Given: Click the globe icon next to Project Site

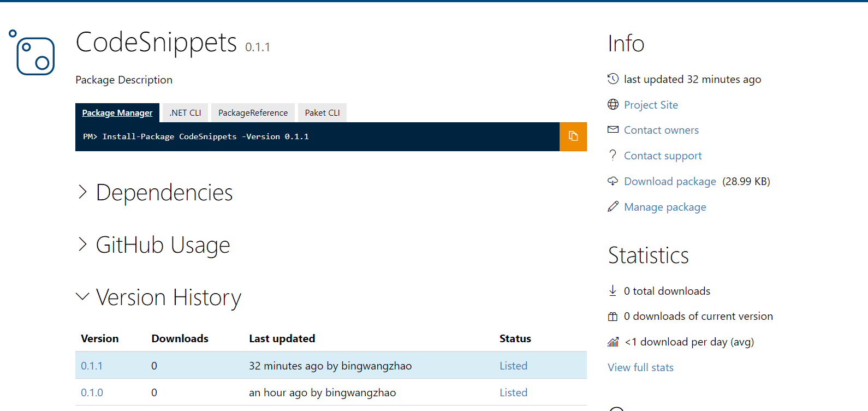Looking at the screenshot, I should [613, 104].
